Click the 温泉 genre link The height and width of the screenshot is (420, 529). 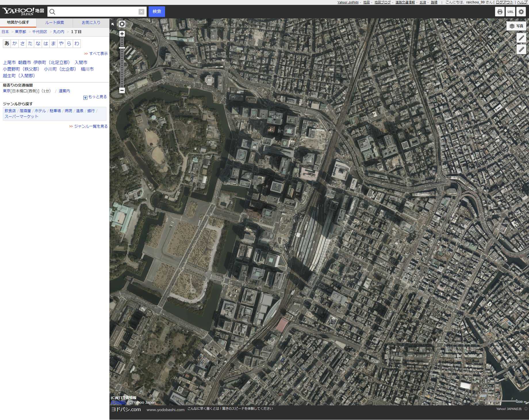(x=80, y=111)
